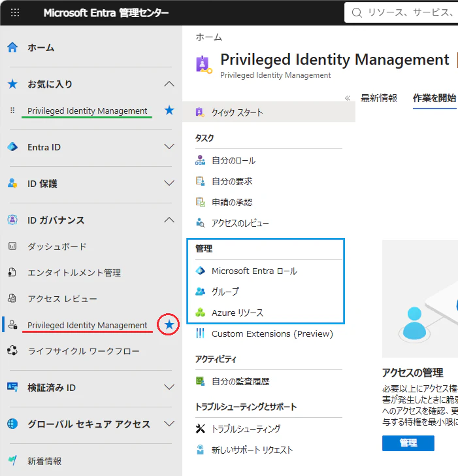Click the 新着情報 icon
Viewport: 458px width, 476px height.
coord(12,460)
